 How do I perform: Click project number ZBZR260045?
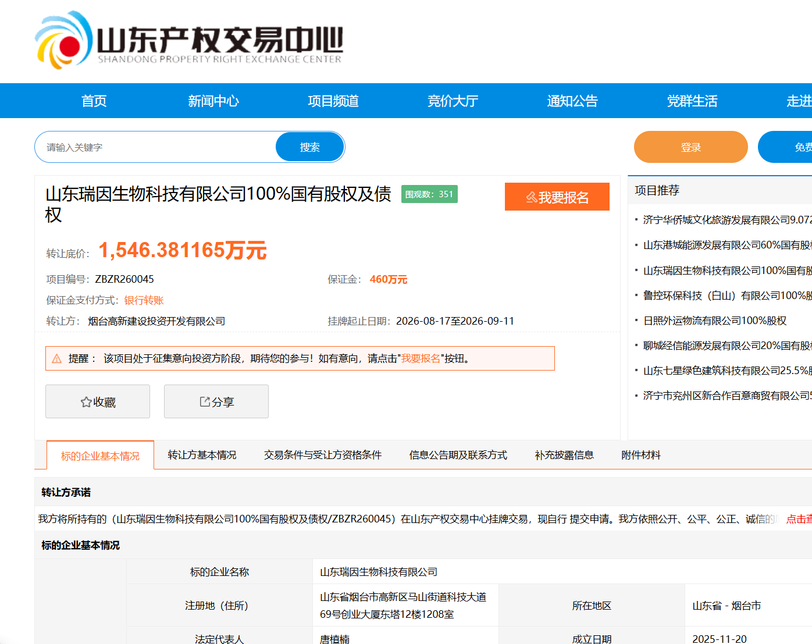pos(124,279)
